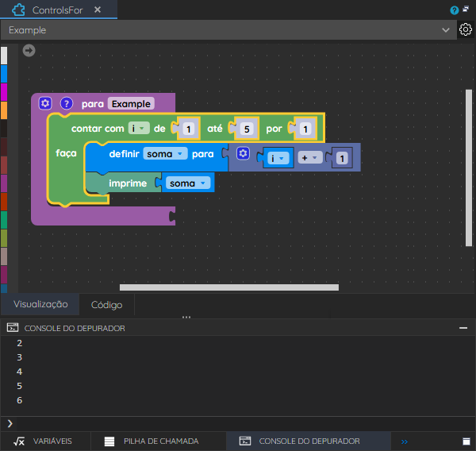Edit the 'por' step value 1
This screenshot has height=451, width=476.
click(305, 129)
